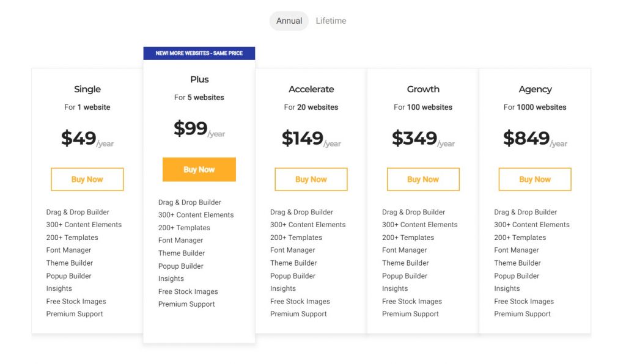Click Premium Support feature in Agency plan

pos(522,314)
